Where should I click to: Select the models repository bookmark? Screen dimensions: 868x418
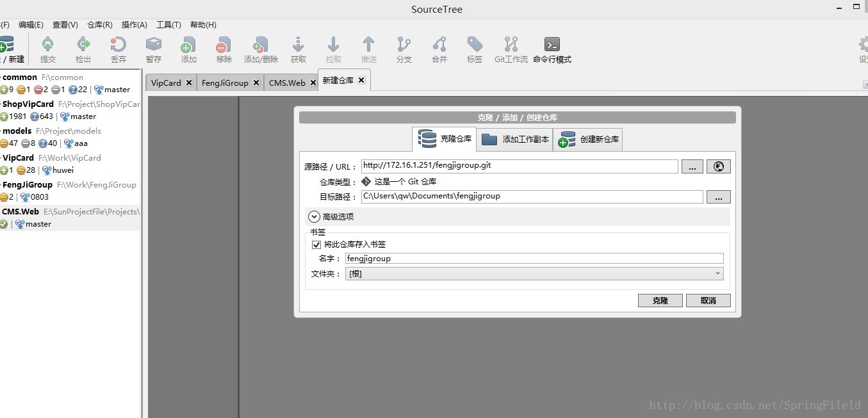coord(70,137)
